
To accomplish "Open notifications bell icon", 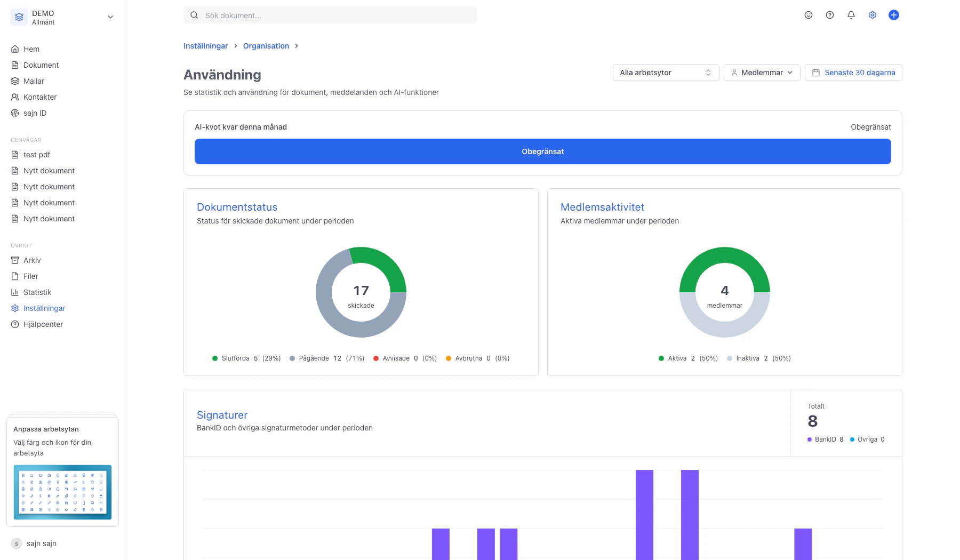I will [x=851, y=15].
